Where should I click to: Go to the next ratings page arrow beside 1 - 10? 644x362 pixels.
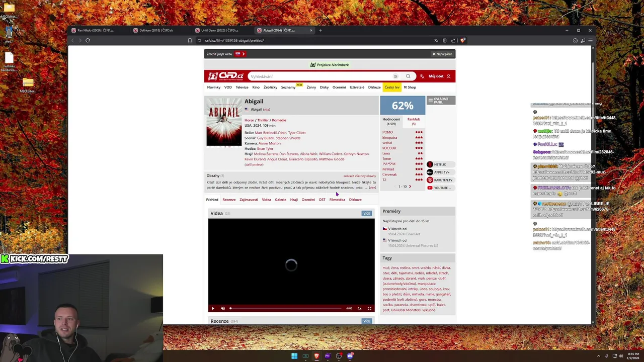410,187
